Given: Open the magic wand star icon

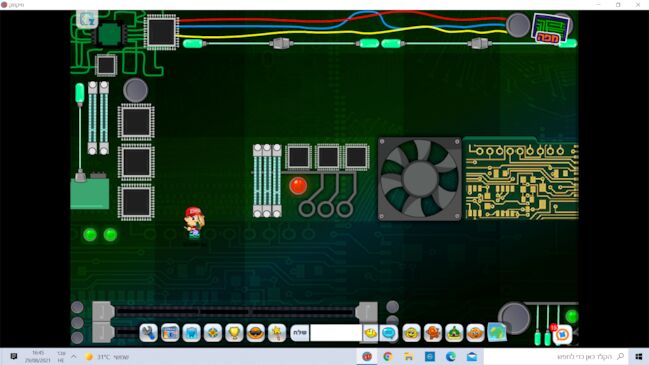Looking at the screenshot, I should 277,333.
